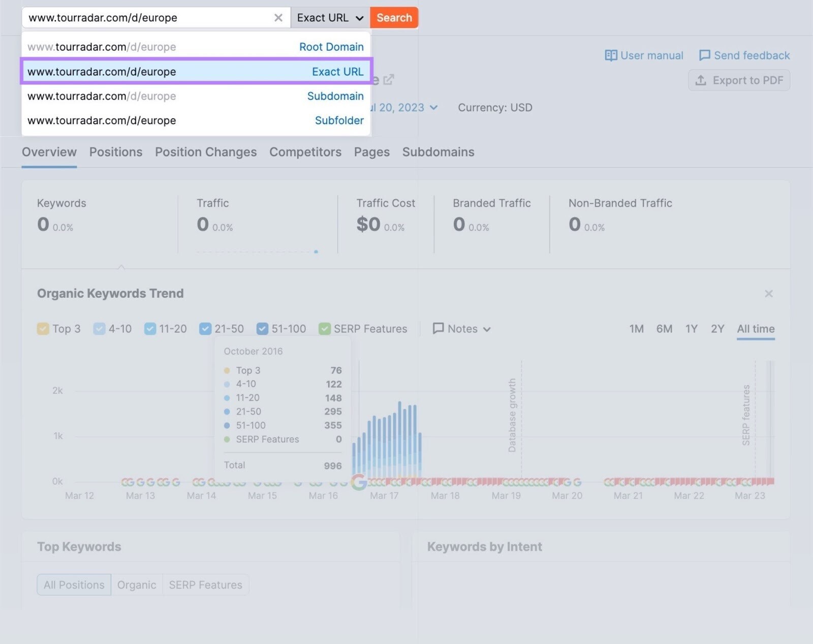Go to the Subdomains tab
Image resolution: width=813 pixels, height=644 pixels.
[439, 152]
